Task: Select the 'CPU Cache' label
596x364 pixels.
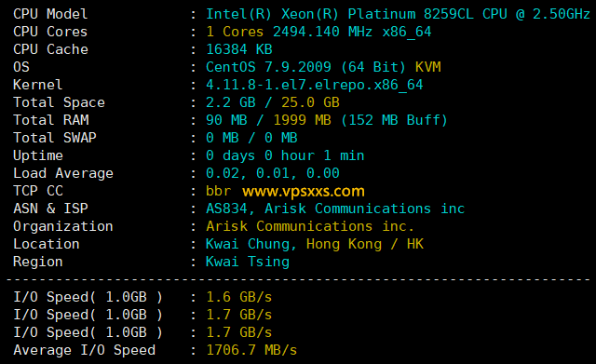Action: (50, 49)
